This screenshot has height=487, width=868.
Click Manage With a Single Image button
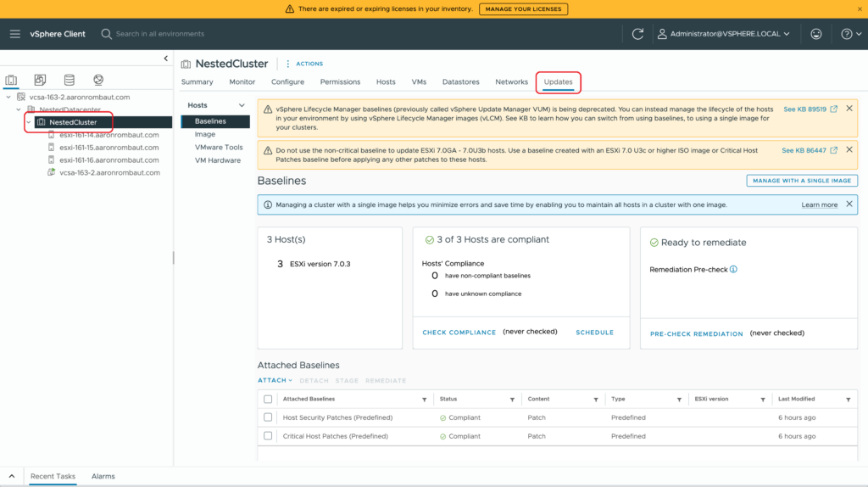[801, 181]
